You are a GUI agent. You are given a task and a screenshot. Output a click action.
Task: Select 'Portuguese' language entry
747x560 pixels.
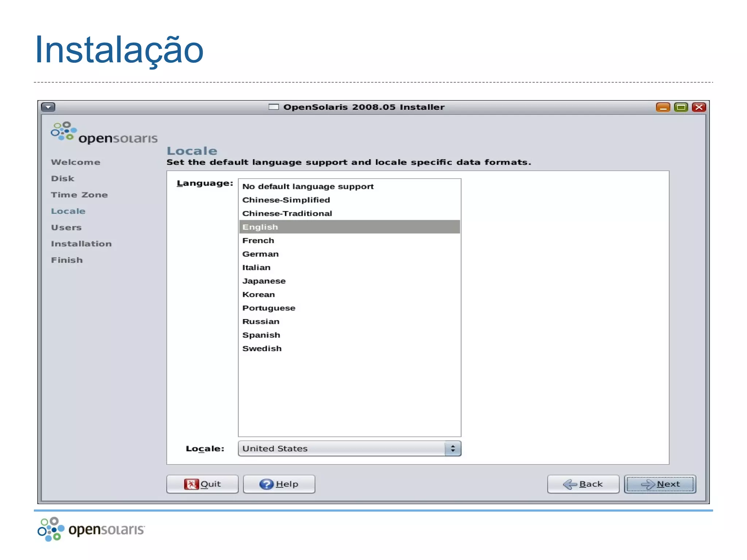coord(349,308)
